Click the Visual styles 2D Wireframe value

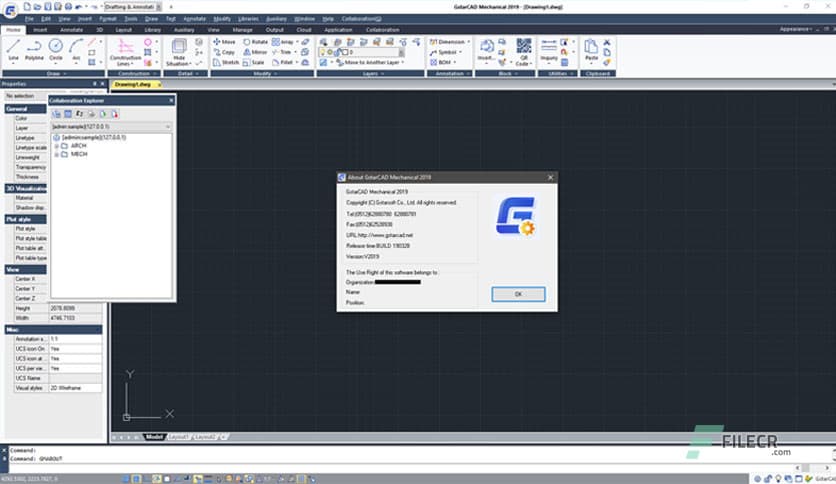coord(76,388)
